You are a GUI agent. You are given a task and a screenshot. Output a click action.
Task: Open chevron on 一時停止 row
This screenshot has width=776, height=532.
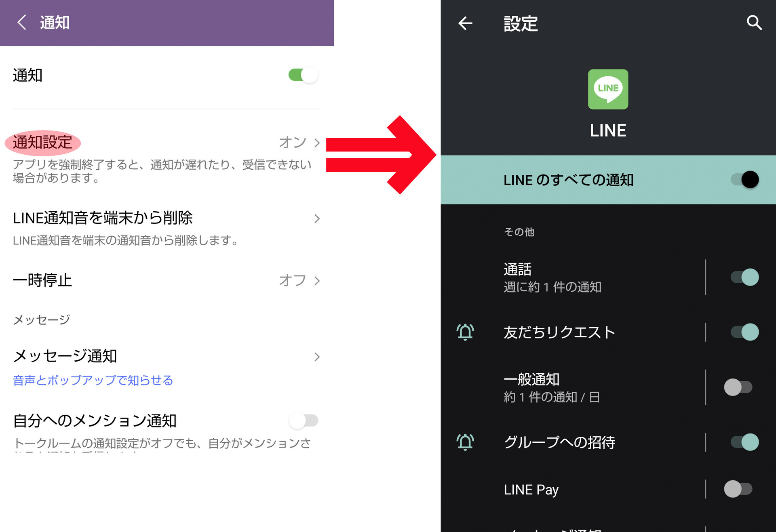click(x=317, y=281)
